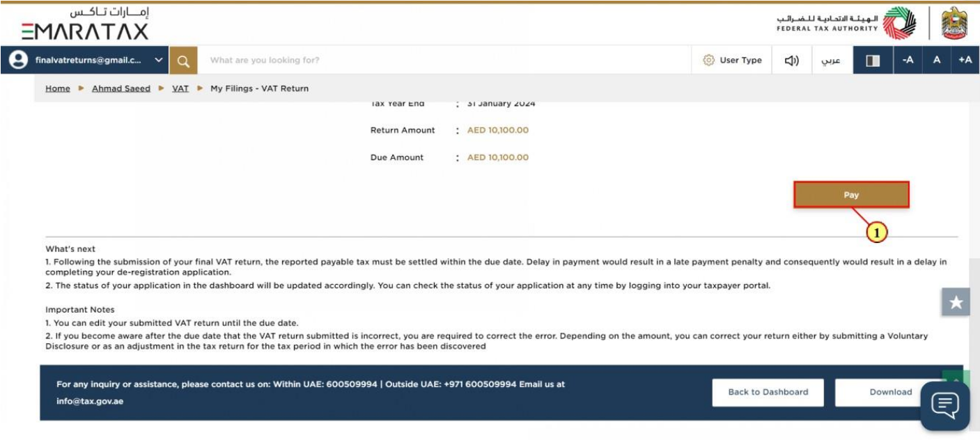The height and width of the screenshot is (440, 980).
Task: Click the Pay button
Action: coord(851,195)
